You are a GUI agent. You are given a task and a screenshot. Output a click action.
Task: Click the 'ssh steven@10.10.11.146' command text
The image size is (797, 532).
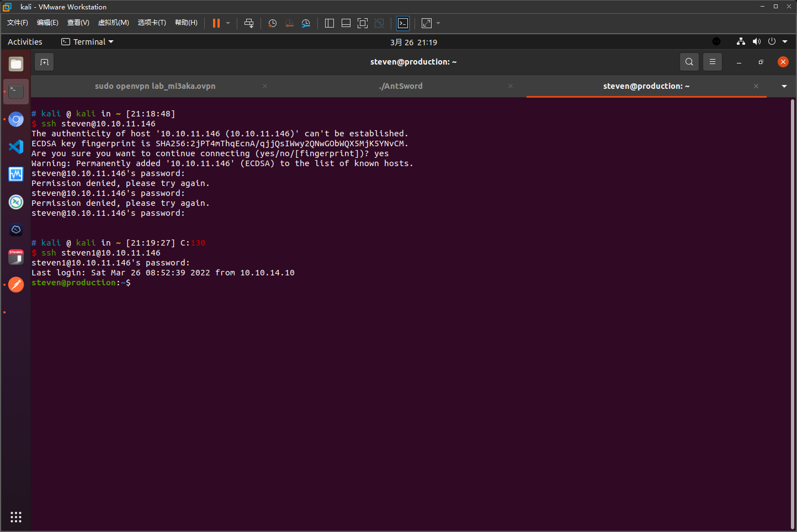pyautogui.click(x=98, y=124)
